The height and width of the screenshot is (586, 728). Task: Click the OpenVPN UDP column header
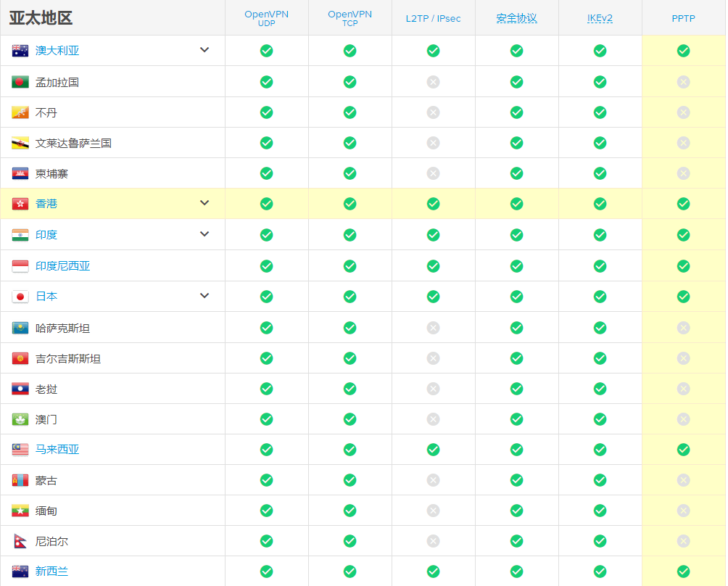267,18
